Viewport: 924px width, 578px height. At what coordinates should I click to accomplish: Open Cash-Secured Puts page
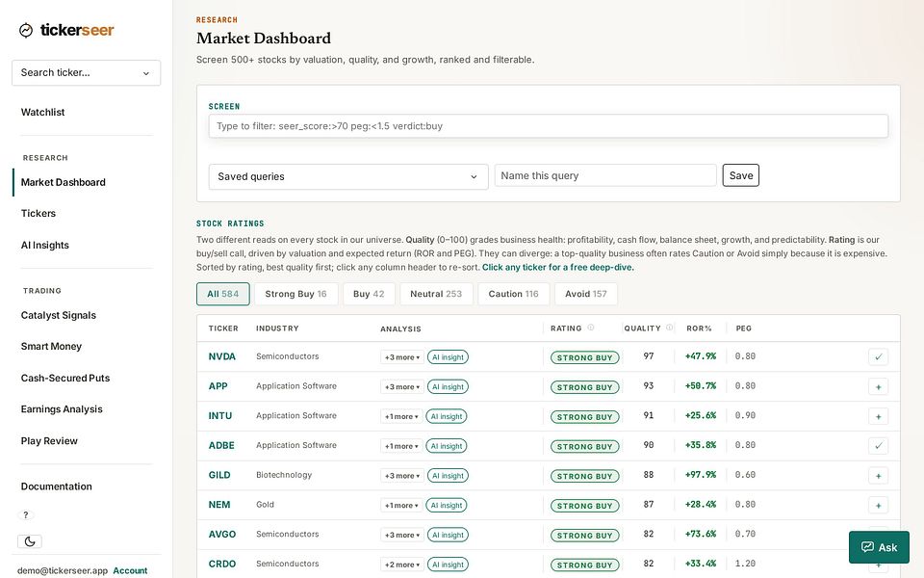click(65, 378)
